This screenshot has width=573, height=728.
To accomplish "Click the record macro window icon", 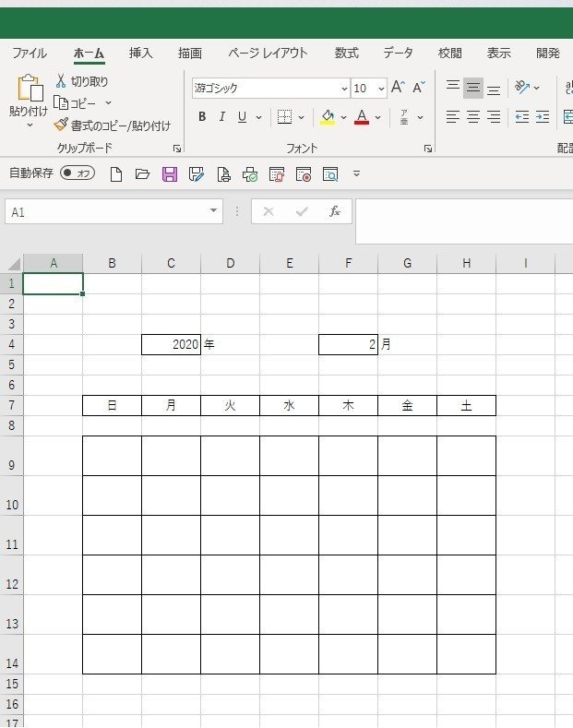I will [304, 174].
